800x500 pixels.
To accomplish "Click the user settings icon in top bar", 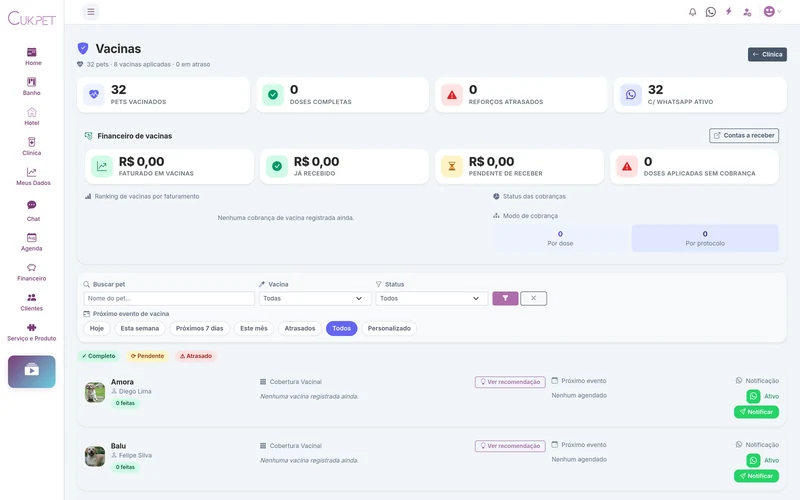I will click(x=747, y=12).
